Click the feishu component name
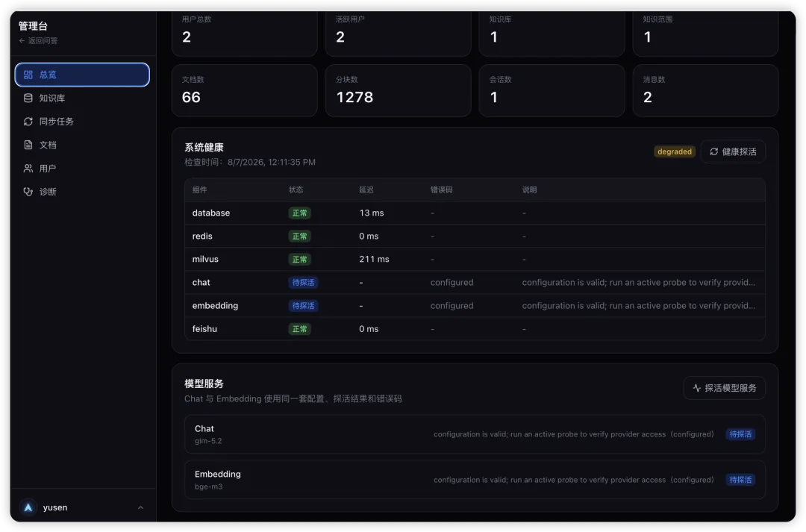This screenshot has width=806, height=532. click(x=204, y=328)
